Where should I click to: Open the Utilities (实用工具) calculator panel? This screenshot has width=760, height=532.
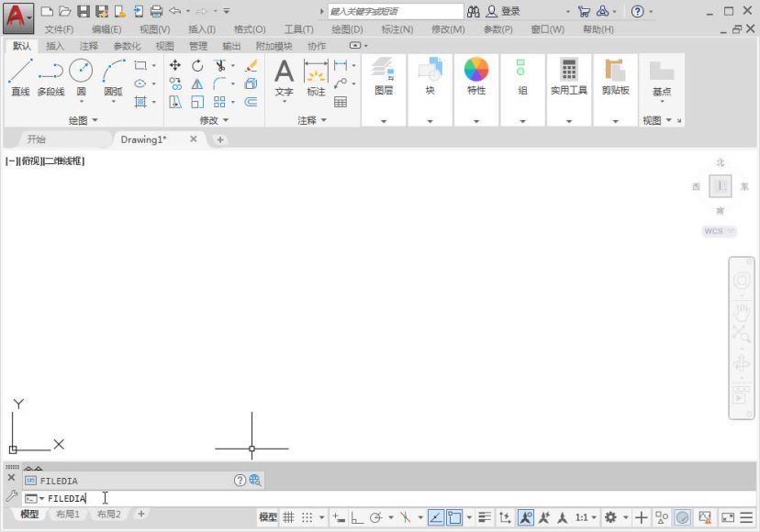pos(569,76)
